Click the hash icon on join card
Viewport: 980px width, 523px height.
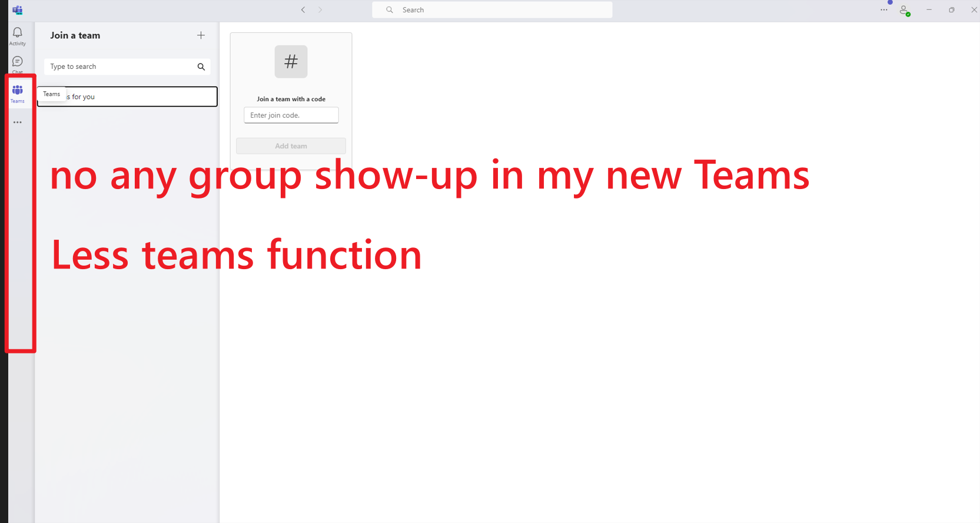tap(291, 62)
